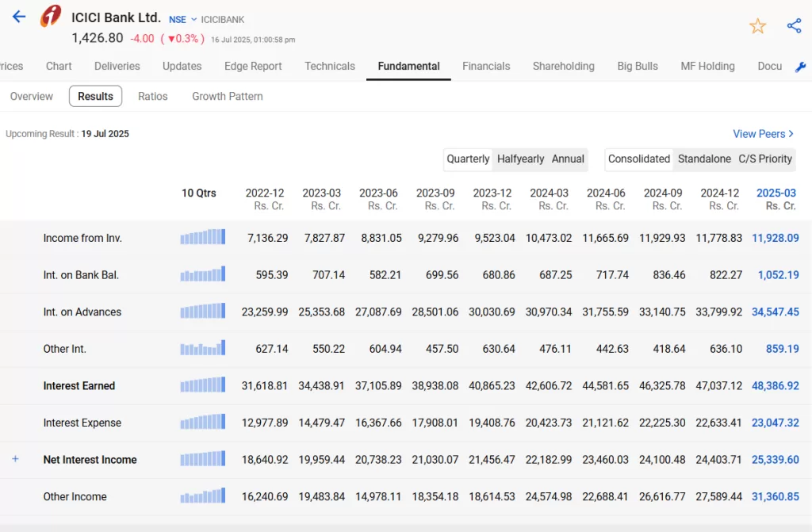Open the Int. on Advances trend mini chart
Viewport: 812px width, 532px height.
tap(203, 311)
